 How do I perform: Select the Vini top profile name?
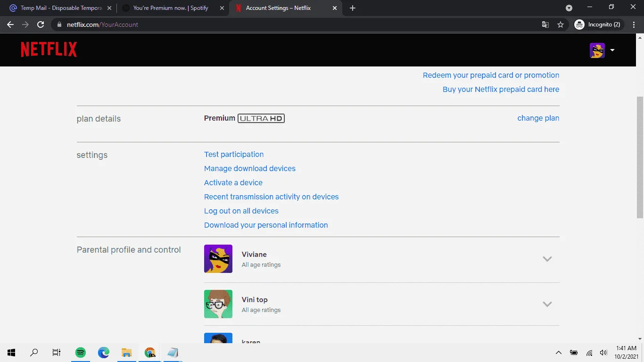coord(255,299)
